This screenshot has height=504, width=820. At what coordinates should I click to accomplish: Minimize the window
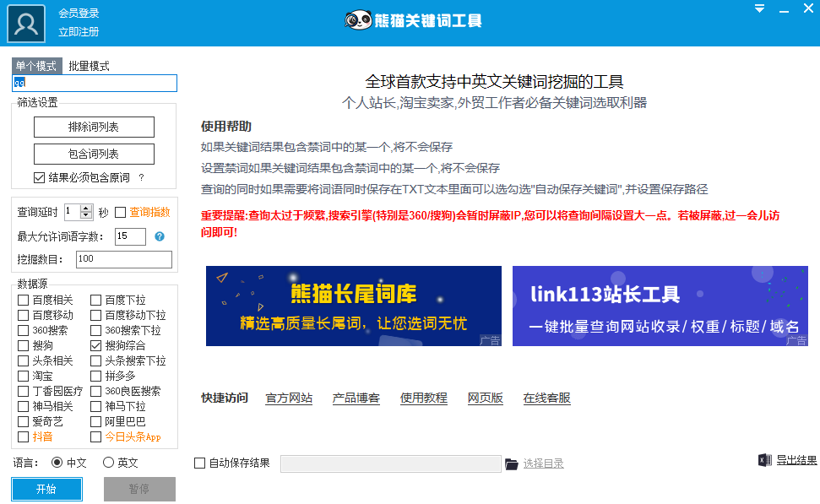(784, 10)
